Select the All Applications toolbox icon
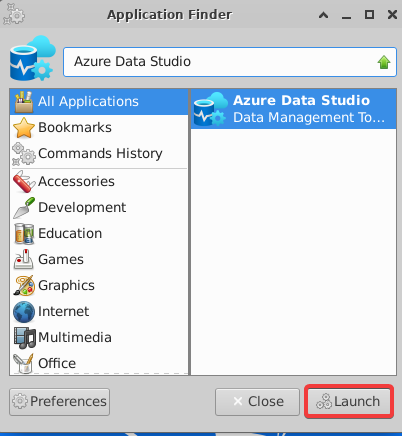Image resolution: width=402 pixels, height=436 pixels. point(24,102)
